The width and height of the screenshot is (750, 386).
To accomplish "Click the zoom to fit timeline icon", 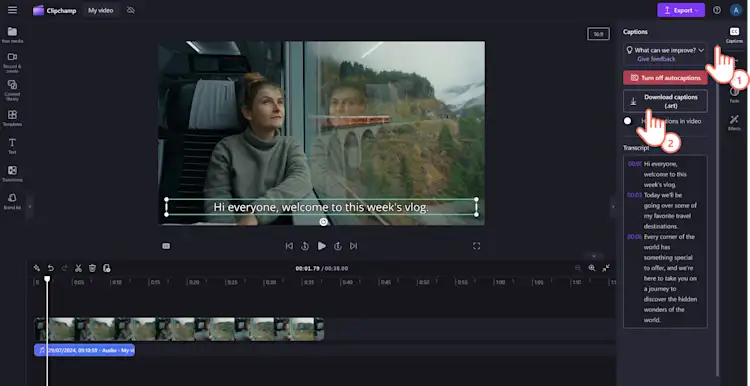I will (x=606, y=268).
